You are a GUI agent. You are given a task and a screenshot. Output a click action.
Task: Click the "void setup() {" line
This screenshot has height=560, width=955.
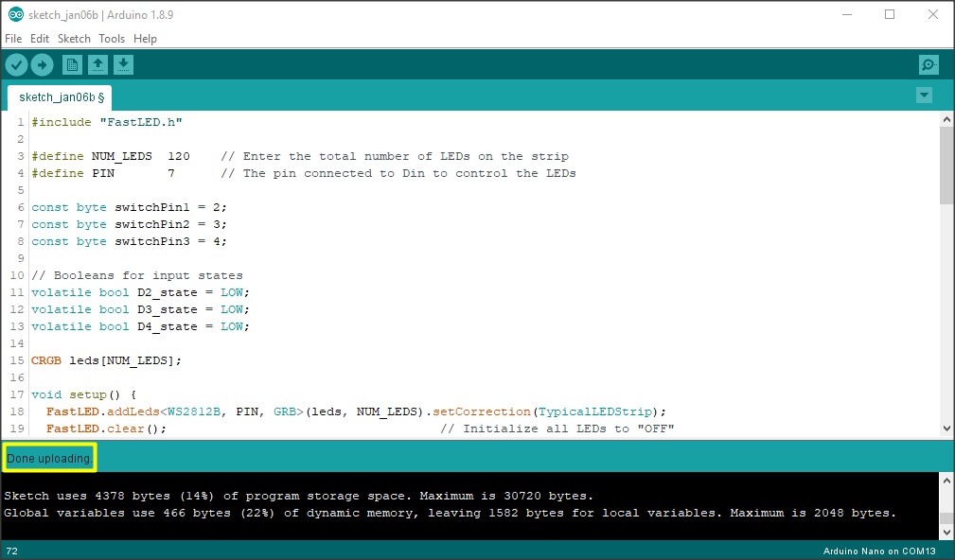point(84,395)
